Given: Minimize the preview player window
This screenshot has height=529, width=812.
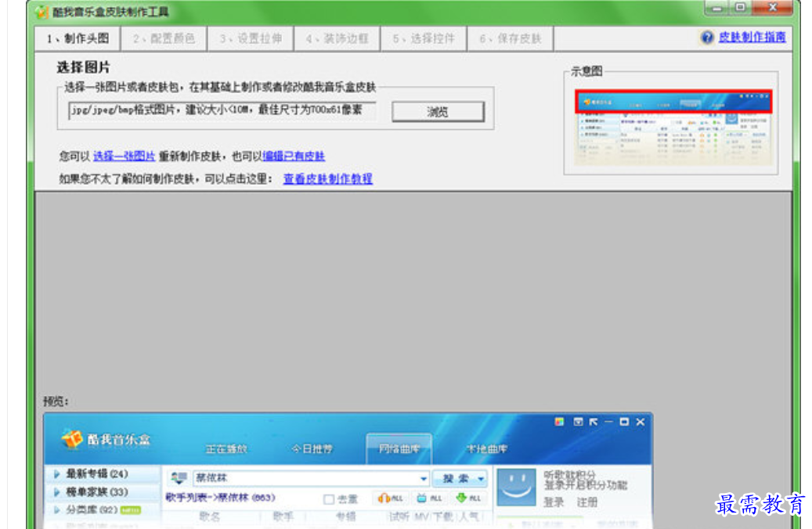Looking at the screenshot, I should [608, 422].
